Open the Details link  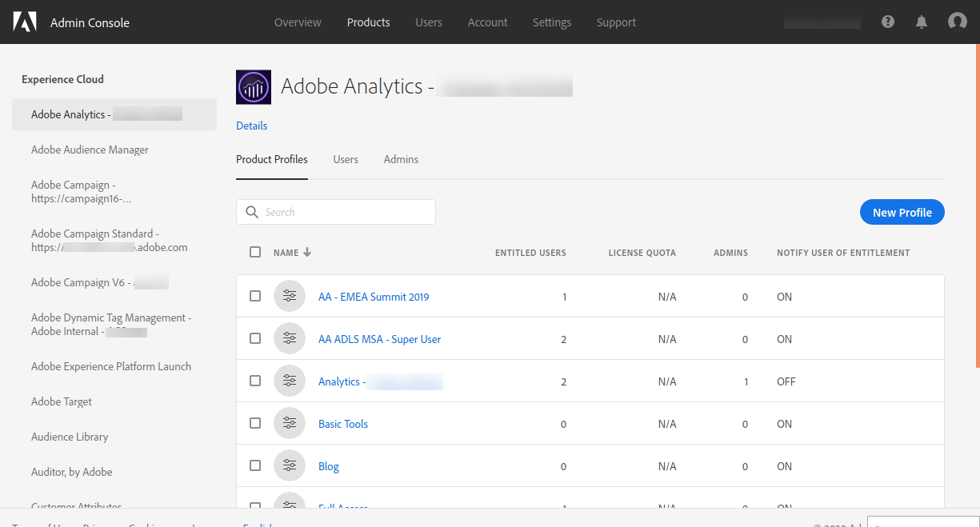(x=252, y=126)
